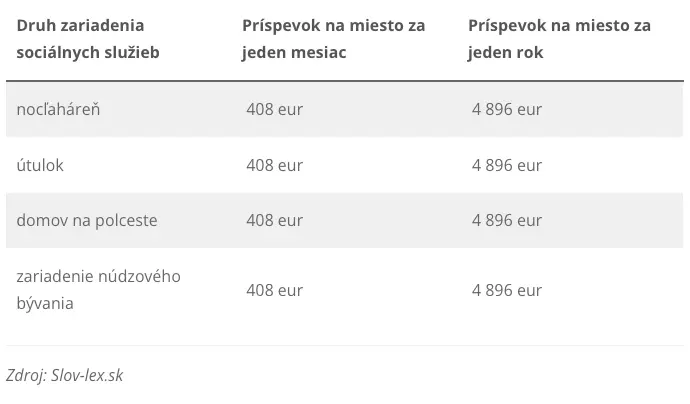The image size is (690, 404).
Task: Click the yearly 4 896 eur for nocľaháreň
Action: coord(507,109)
